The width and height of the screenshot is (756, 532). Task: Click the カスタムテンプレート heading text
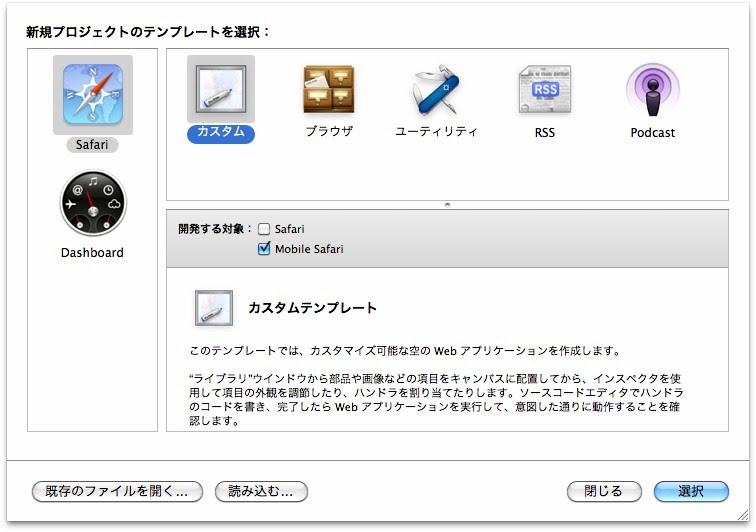click(x=312, y=308)
